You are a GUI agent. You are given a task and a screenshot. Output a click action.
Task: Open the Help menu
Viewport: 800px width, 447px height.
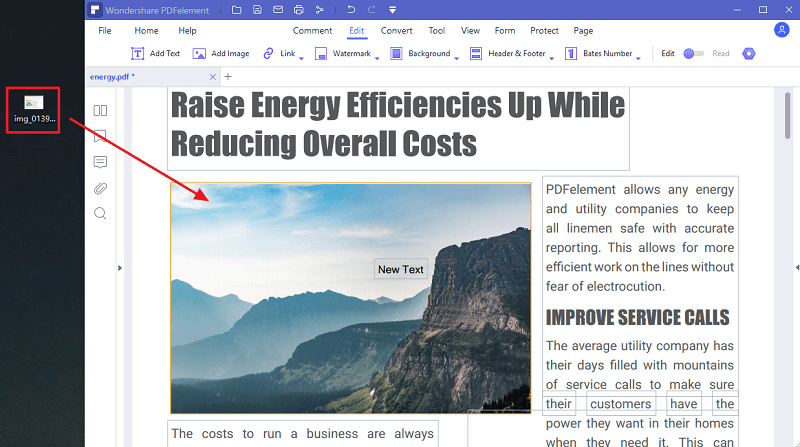pyautogui.click(x=187, y=31)
